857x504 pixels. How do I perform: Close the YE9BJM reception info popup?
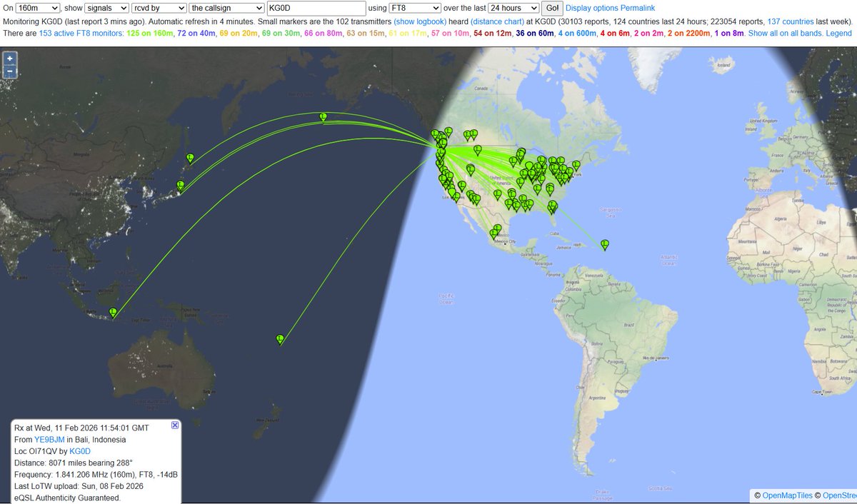[175, 425]
